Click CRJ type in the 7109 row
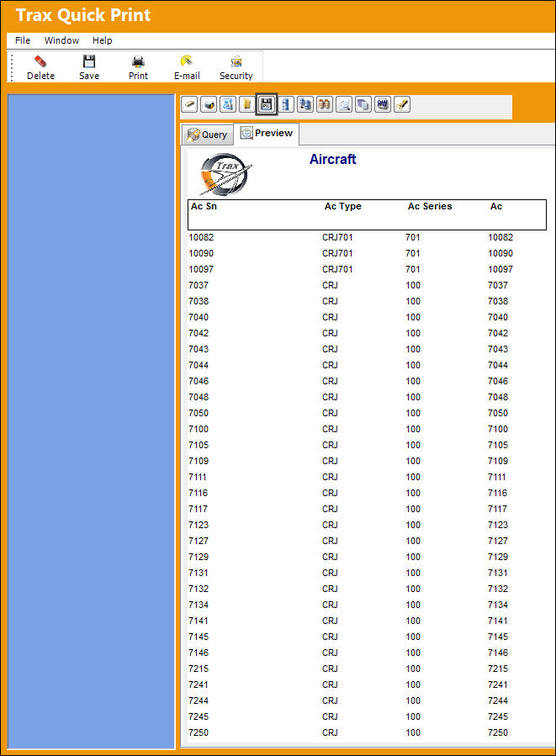Screen dimensions: 556x756 tap(331, 461)
